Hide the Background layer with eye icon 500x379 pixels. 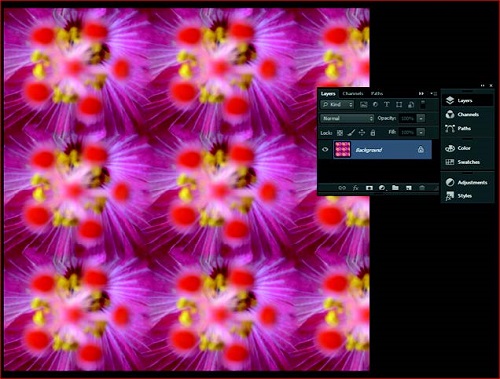tap(325, 150)
